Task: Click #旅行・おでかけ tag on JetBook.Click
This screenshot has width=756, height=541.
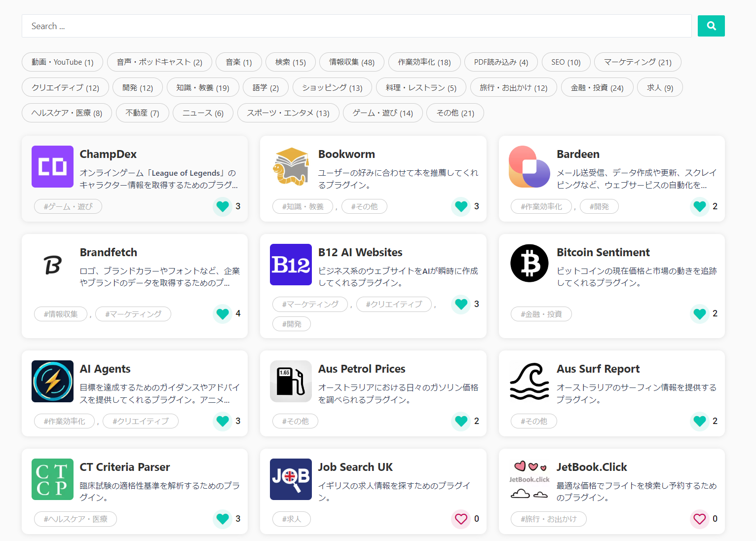Action: (x=549, y=519)
